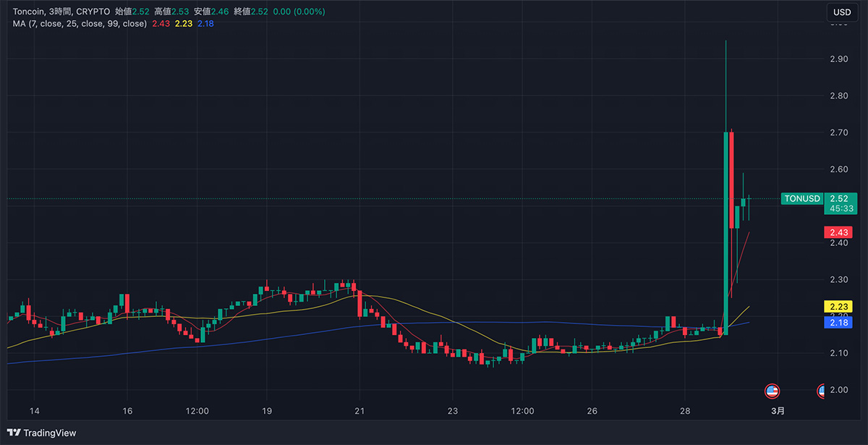Click the green TONUSD symbol label
This screenshot has width=868, height=445.
[x=802, y=199]
